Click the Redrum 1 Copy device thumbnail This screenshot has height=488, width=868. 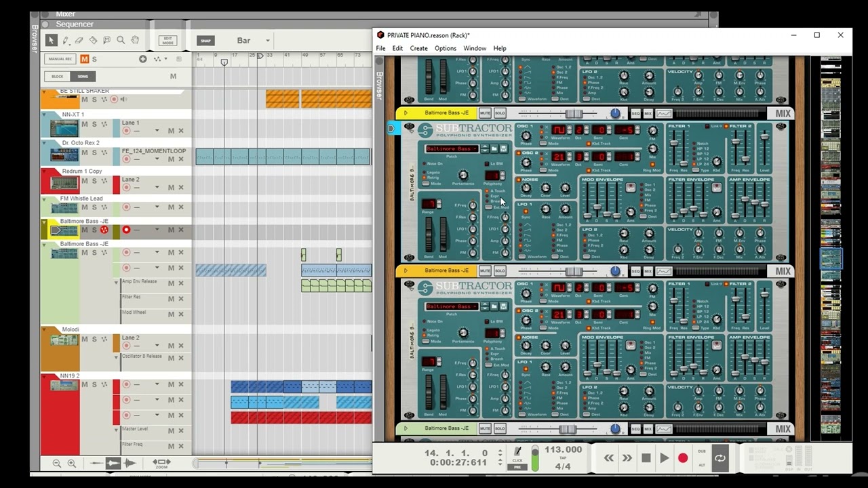pos(64,184)
